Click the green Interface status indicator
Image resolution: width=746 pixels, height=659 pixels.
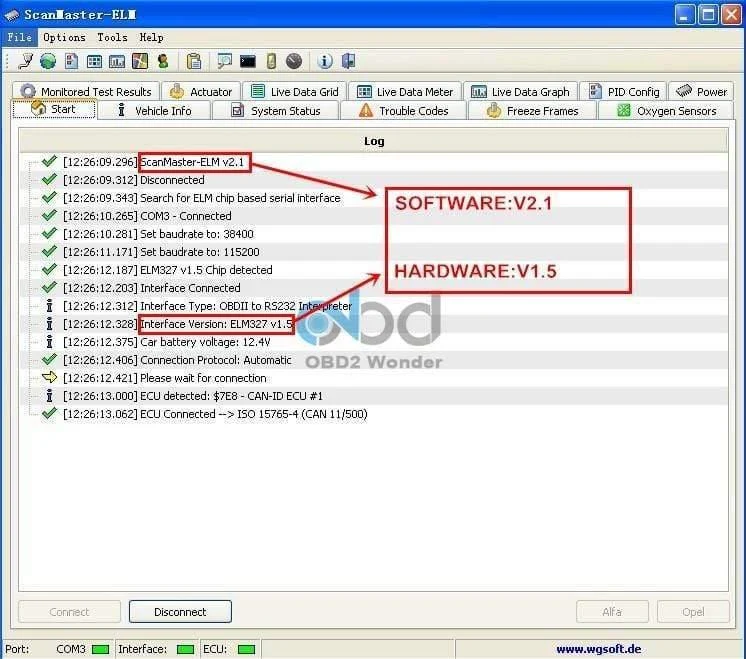185,649
